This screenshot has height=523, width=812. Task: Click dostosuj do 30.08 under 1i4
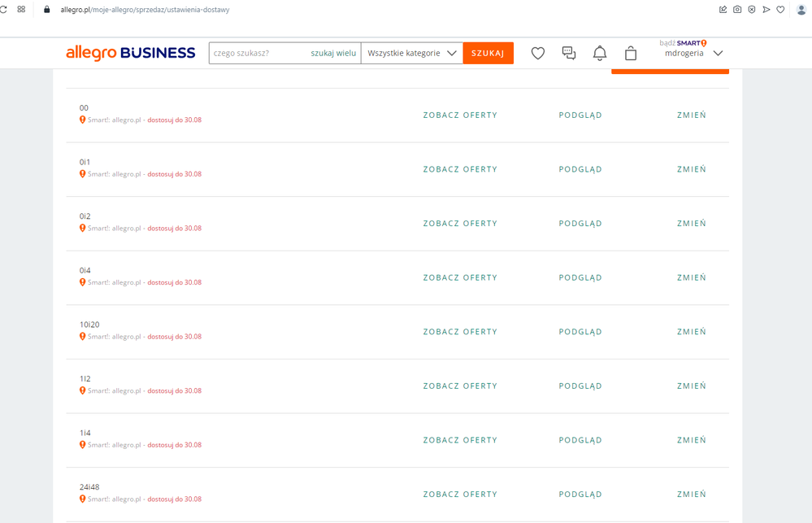coord(175,445)
